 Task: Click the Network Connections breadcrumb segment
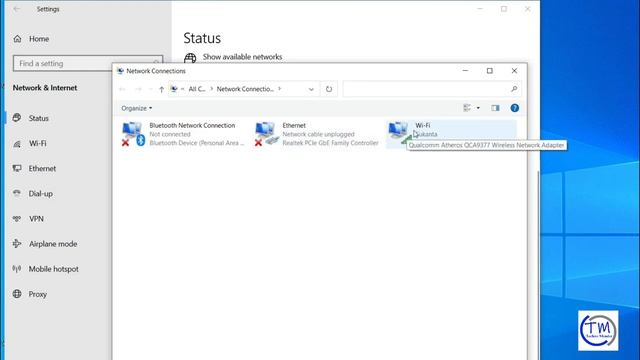(x=245, y=89)
